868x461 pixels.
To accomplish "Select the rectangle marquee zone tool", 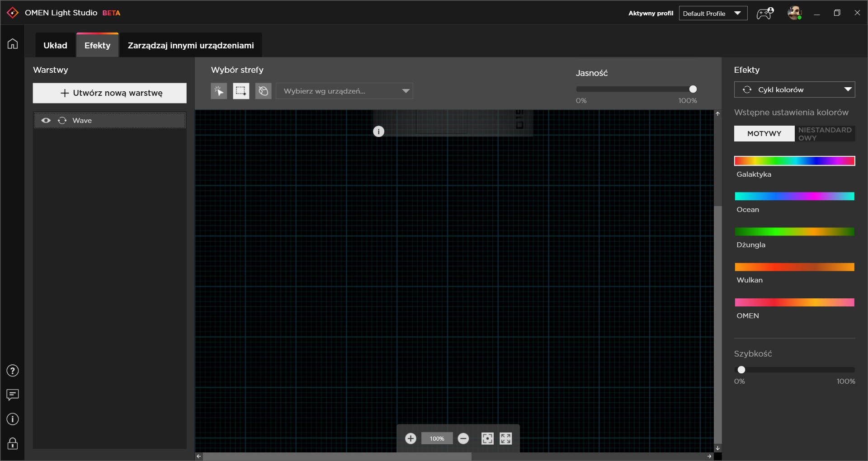I will coord(241,91).
